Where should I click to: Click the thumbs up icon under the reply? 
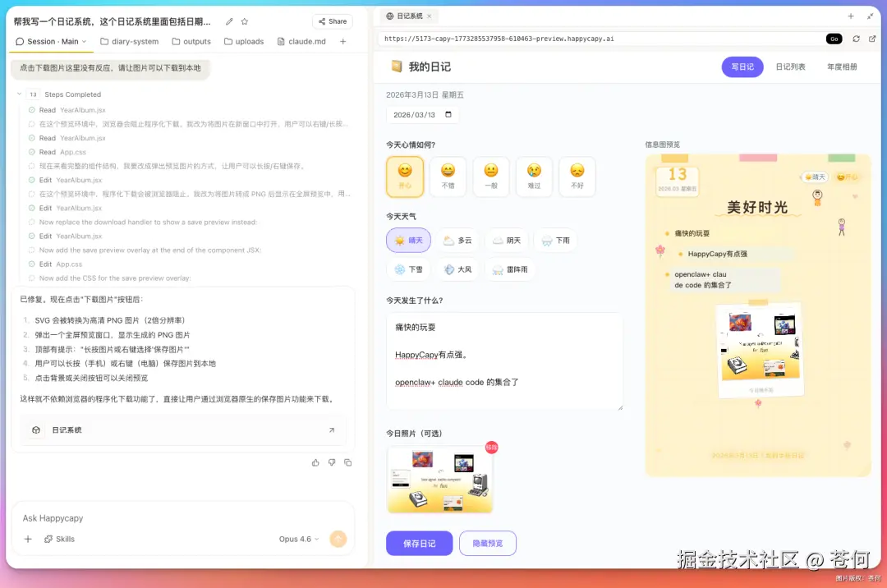tap(315, 462)
